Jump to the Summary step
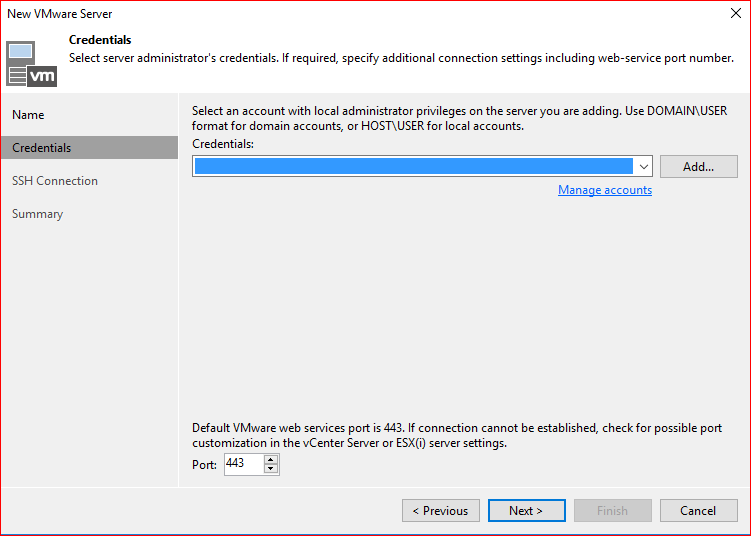Image resolution: width=751 pixels, height=536 pixels. pos(37,214)
